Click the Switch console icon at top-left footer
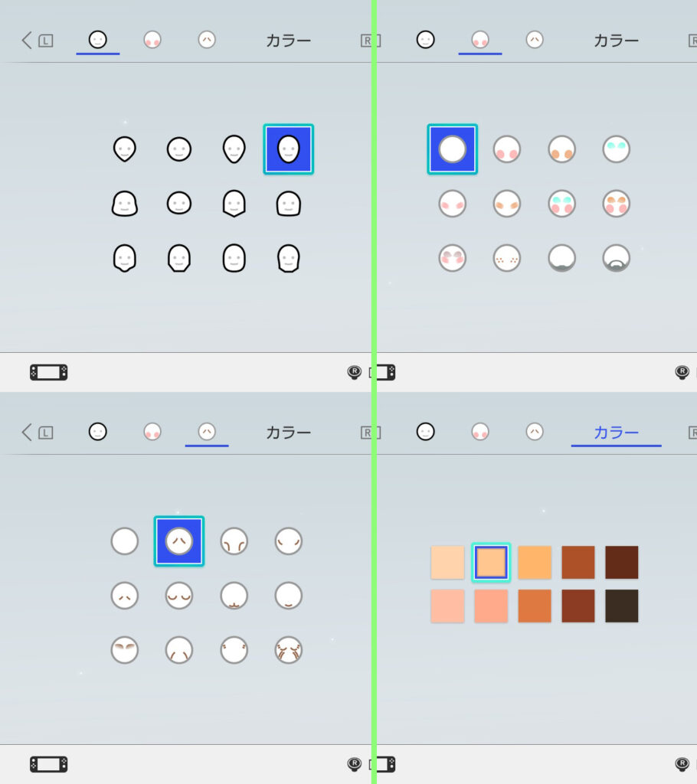The height and width of the screenshot is (784, 697). [48, 373]
